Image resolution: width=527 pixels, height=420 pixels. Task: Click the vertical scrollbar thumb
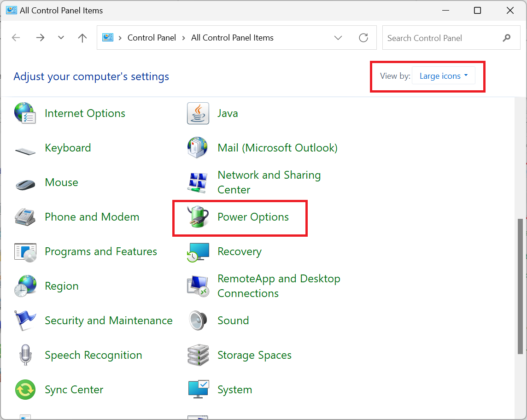[521, 286]
